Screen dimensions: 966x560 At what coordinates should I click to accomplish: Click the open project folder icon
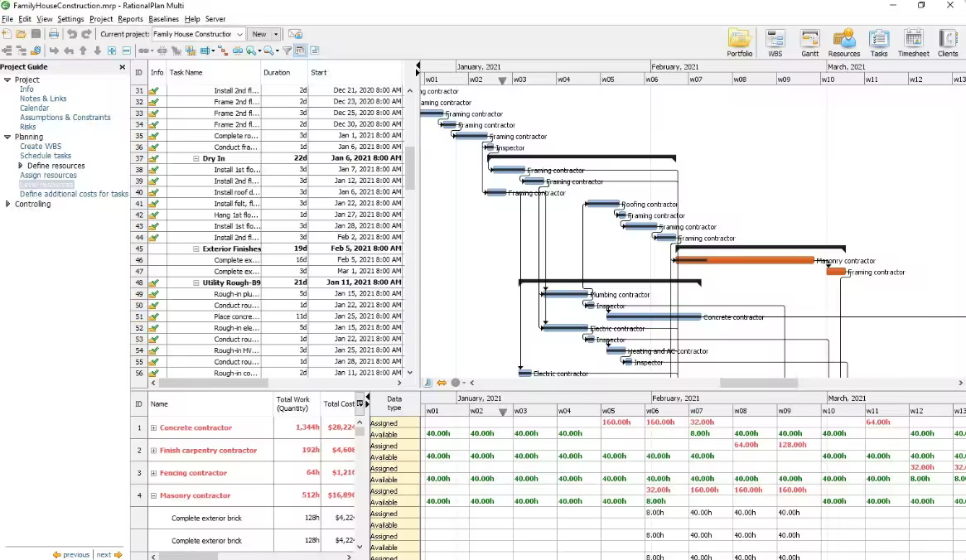20,34
